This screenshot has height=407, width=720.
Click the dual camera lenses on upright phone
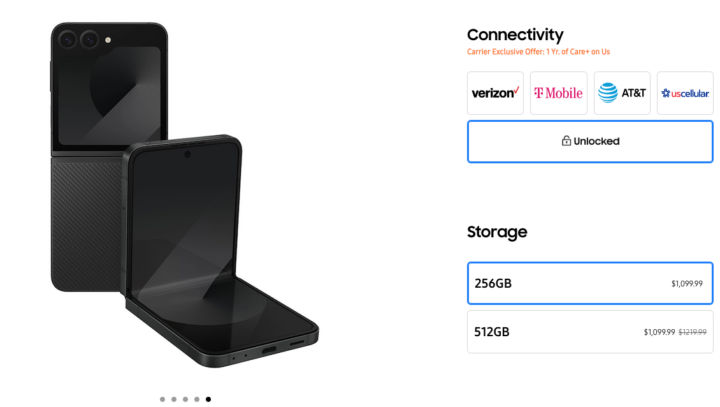tap(78, 39)
